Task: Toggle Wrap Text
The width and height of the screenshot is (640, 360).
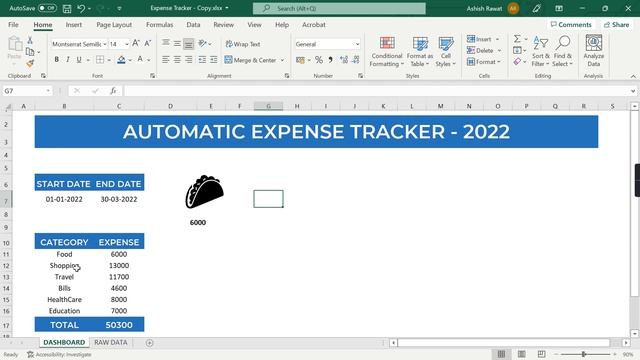Action: pyautogui.click(x=243, y=44)
